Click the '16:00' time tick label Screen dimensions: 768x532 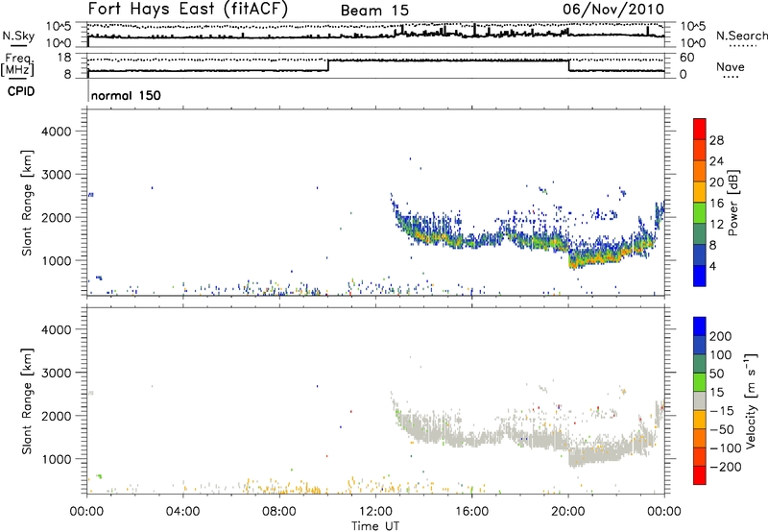pos(471,512)
